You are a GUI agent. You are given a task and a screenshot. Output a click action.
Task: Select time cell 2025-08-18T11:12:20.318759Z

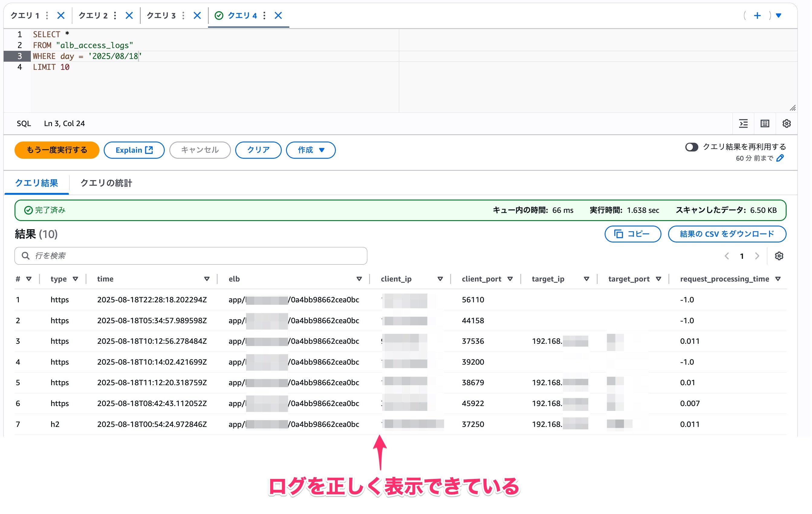coord(152,382)
